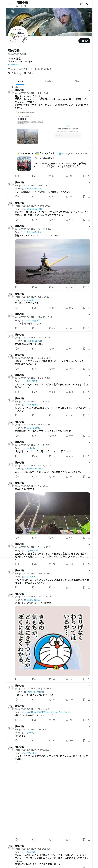Image resolution: width=98 pixels, height=868 pixels.
Task: Switch to the Replies tab
Action: [49, 81]
